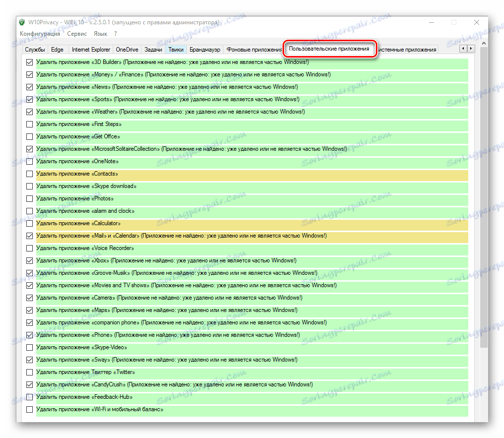Viewport: 504px width, 438px height.
Task: Click text «Удалить приложение «First Steps»»
Action: [x=79, y=124]
